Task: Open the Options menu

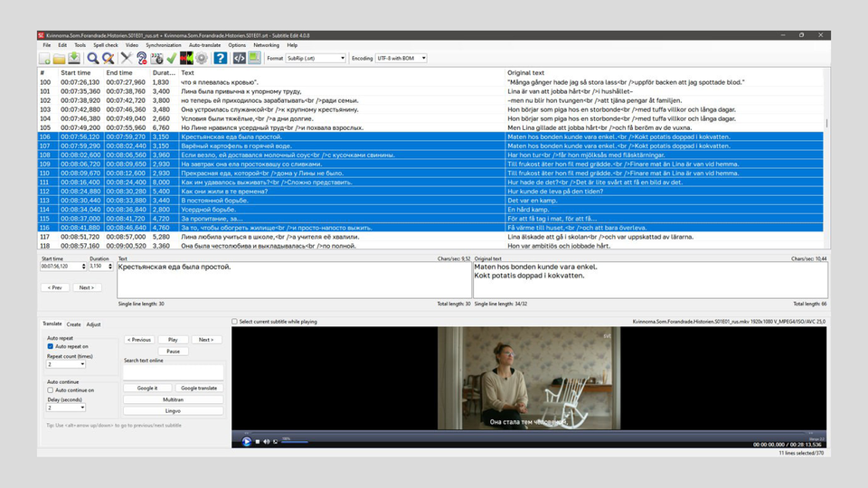Action: tap(237, 45)
